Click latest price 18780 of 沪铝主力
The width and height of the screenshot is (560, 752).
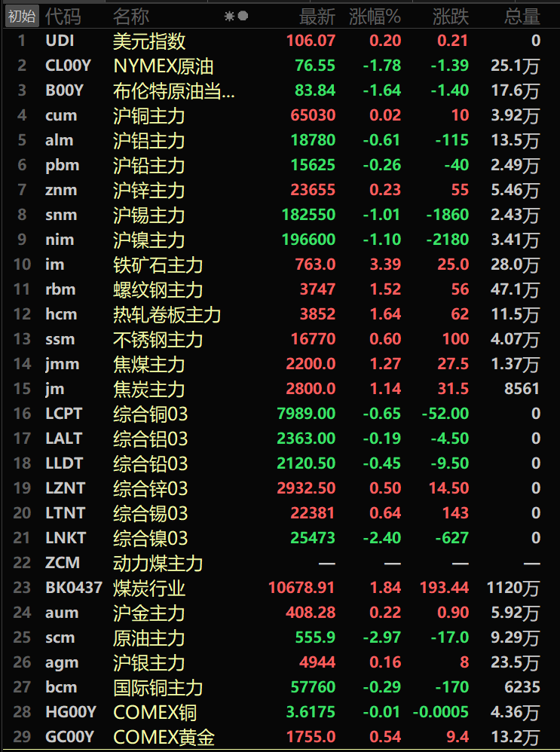(x=313, y=140)
